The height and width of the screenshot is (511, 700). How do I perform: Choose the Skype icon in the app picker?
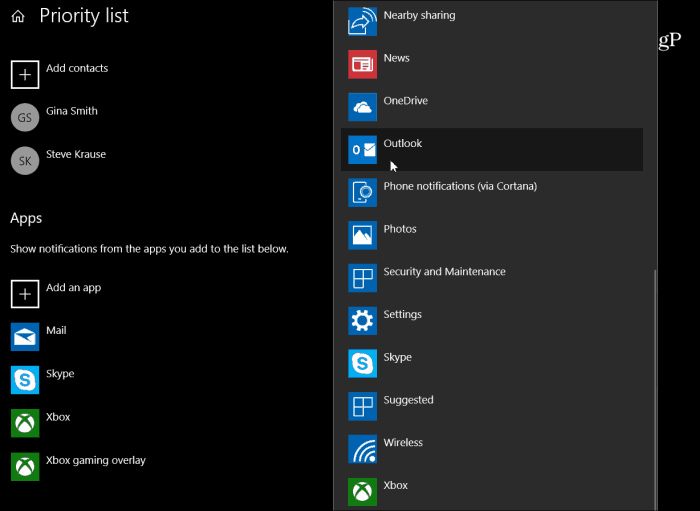pos(362,364)
